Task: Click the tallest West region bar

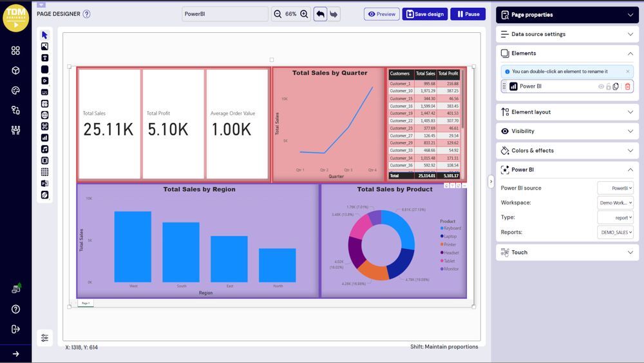Action: point(133,247)
